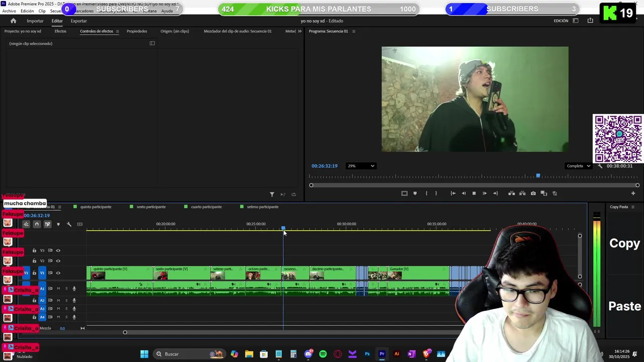Toggle sync lock on V2 track

tap(50, 261)
